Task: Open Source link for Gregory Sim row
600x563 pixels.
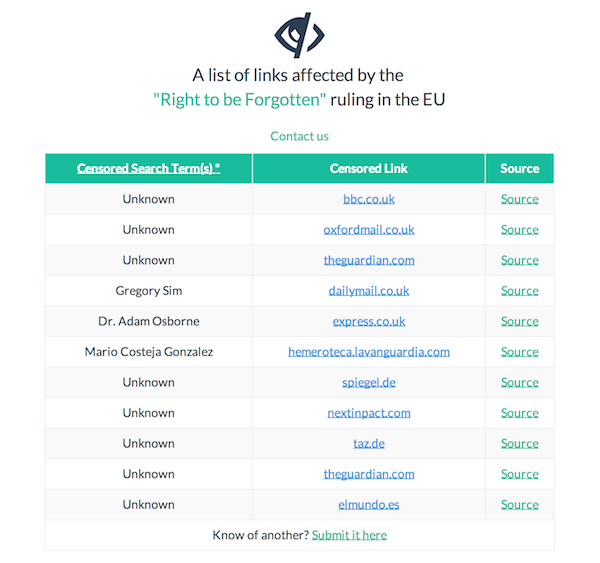Action: tap(520, 291)
